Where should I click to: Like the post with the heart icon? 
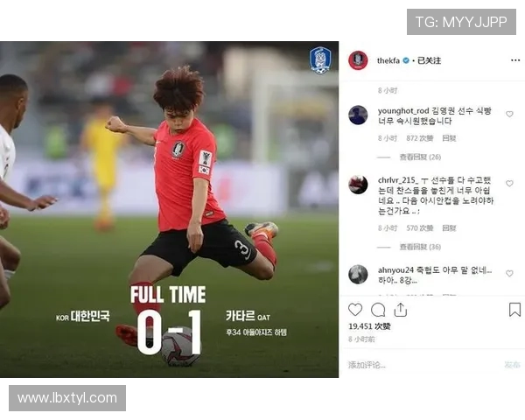pos(355,310)
